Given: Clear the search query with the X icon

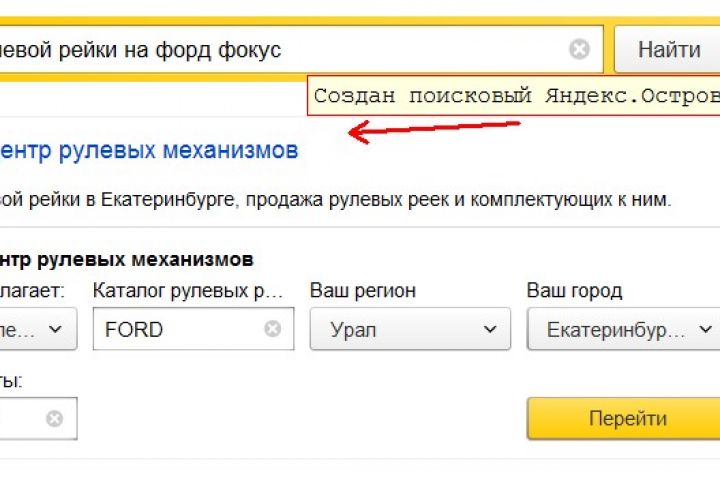Looking at the screenshot, I should [x=579, y=49].
